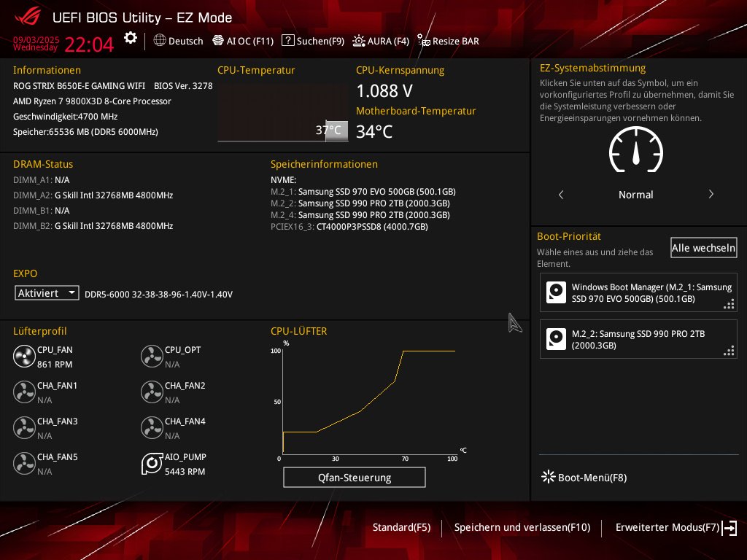747x560 pixels.
Task: Open settings via the gear icon
Action: 131,38
